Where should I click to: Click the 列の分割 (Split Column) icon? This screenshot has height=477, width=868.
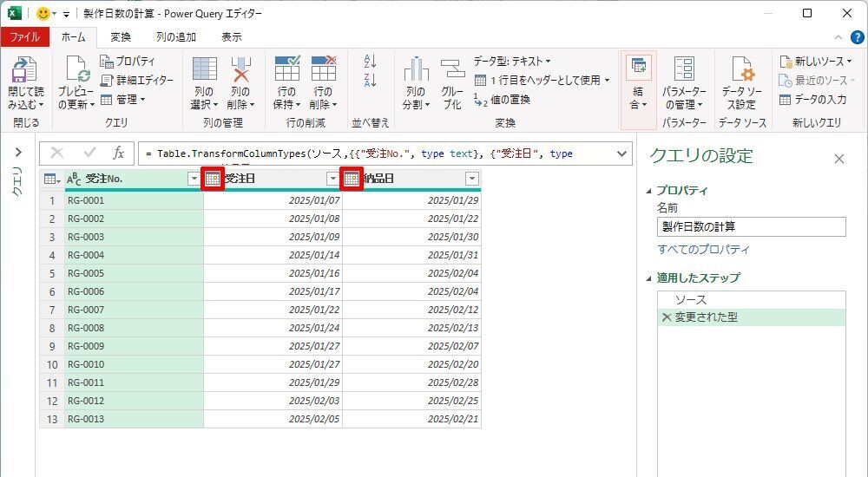coord(416,69)
